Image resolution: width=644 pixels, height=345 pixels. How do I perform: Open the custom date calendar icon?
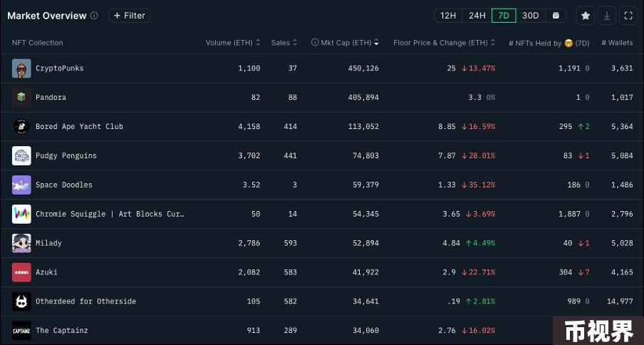pos(556,16)
